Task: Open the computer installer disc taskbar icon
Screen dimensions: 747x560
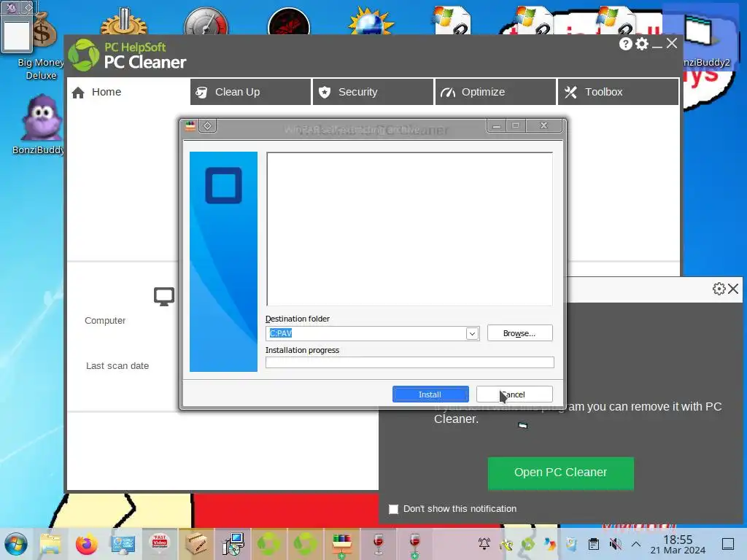Action: (233, 544)
